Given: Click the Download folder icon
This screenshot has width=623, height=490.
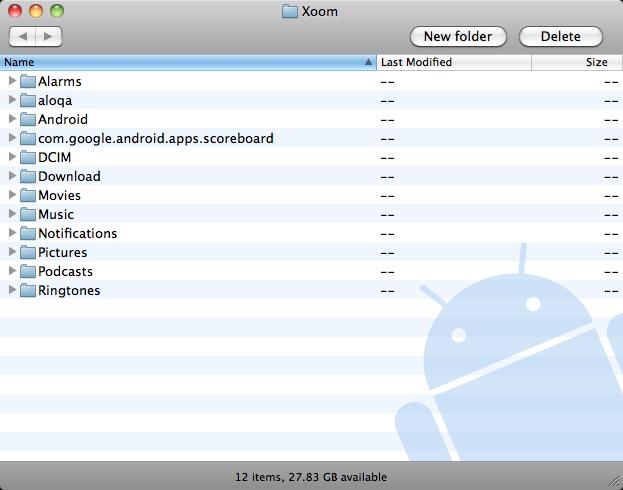Looking at the screenshot, I should click(x=28, y=176).
